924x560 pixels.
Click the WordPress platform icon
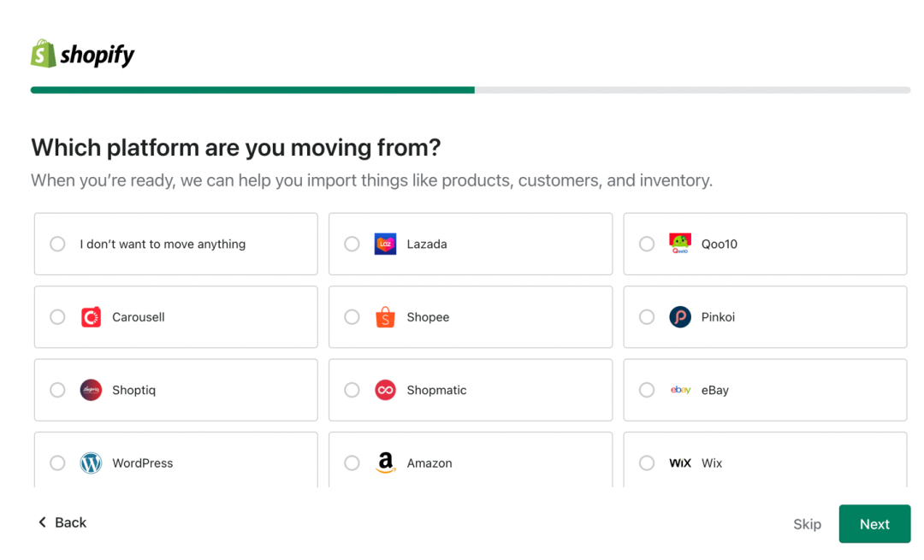(92, 463)
